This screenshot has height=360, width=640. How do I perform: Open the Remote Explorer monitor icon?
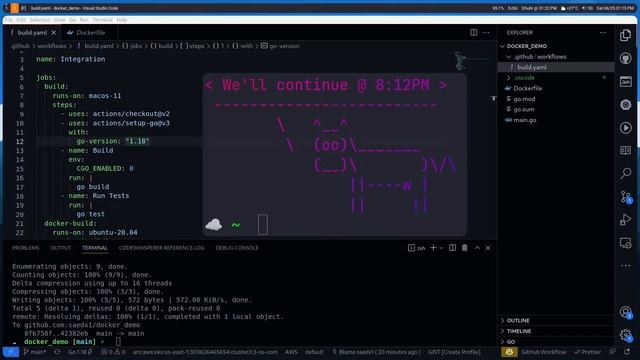click(x=625, y=243)
